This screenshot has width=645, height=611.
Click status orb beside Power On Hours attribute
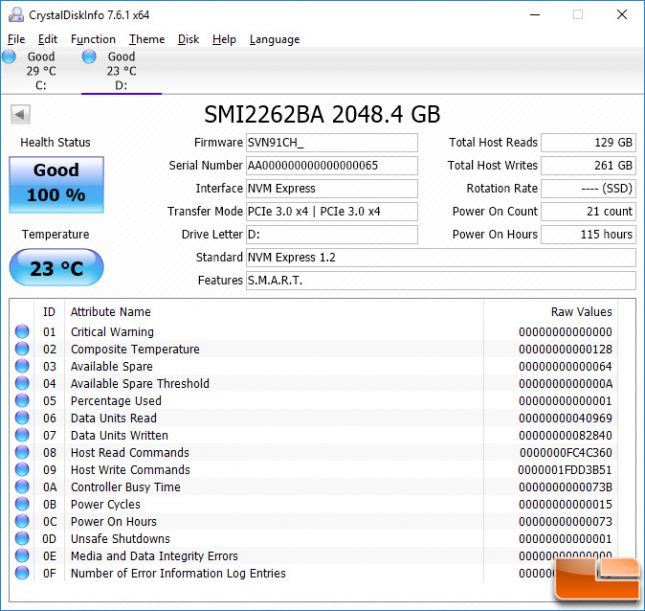click(x=22, y=521)
